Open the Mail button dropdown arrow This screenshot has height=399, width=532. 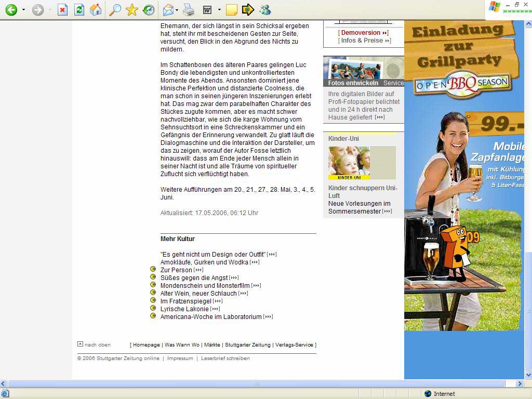point(177,9)
